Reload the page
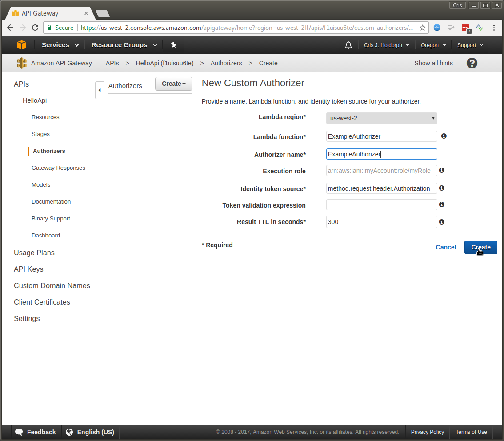 click(35, 28)
